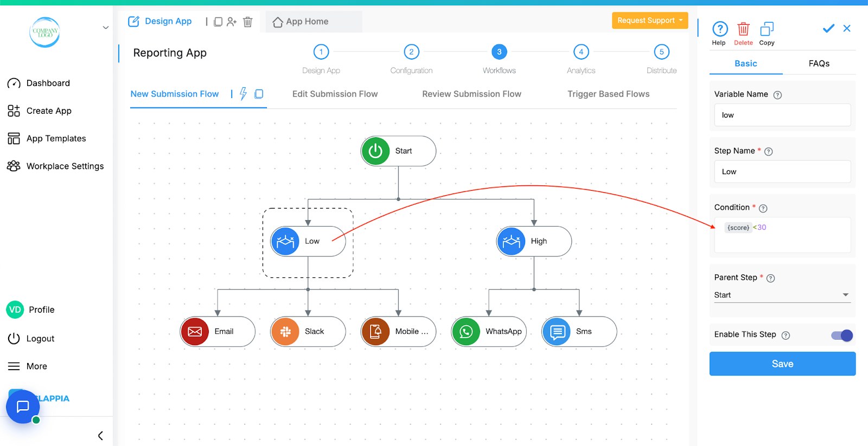
Task: Open the Review Submission Flow tab
Action: [x=471, y=94]
